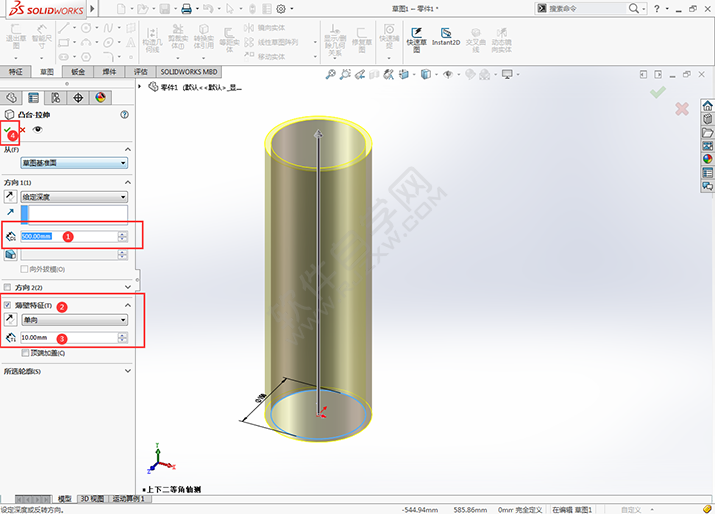Uncheck the 薄壁特征 checkbox
The width and height of the screenshot is (715, 514).
pos(8,305)
